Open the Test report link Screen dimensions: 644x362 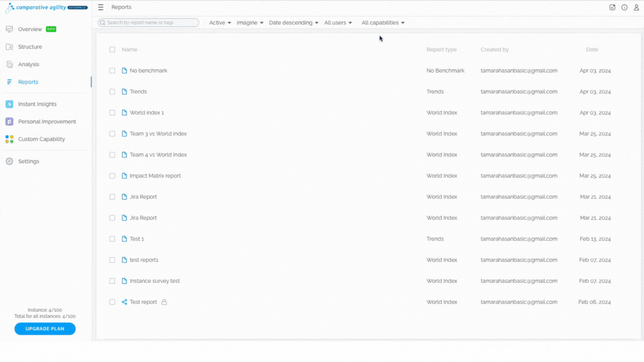click(143, 302)
